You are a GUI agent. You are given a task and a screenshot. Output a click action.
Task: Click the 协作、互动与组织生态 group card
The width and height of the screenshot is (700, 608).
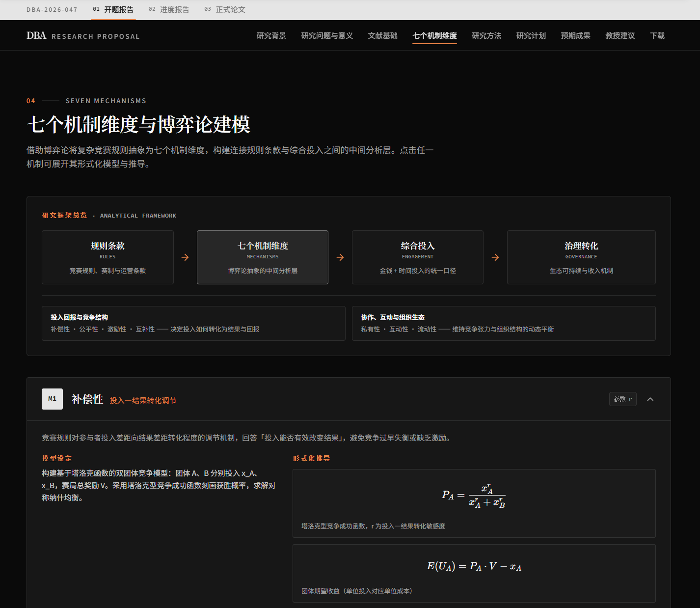point(504,323)
